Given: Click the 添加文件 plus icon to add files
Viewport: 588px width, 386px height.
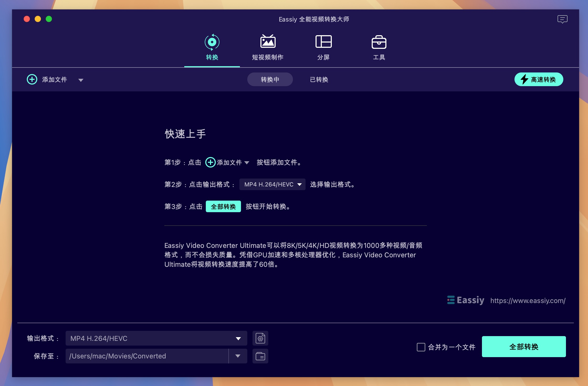Looking at the screenshot, I should pos(32,79).
